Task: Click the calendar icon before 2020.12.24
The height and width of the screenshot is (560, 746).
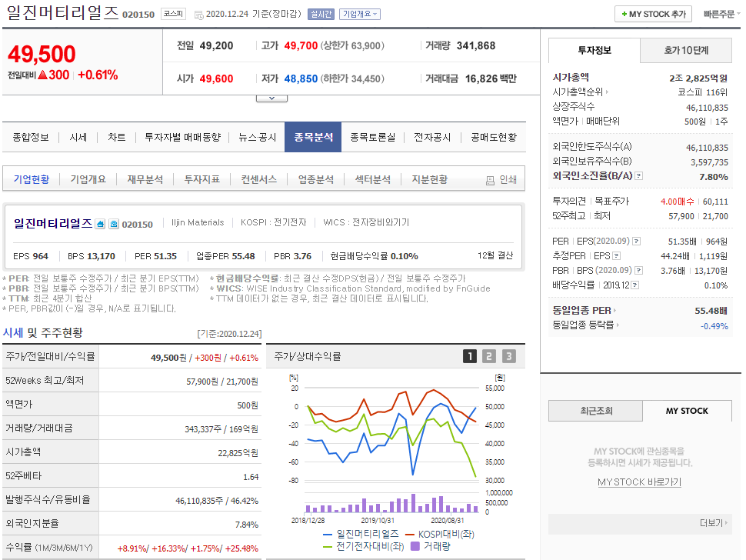Action: coord(199,15)
